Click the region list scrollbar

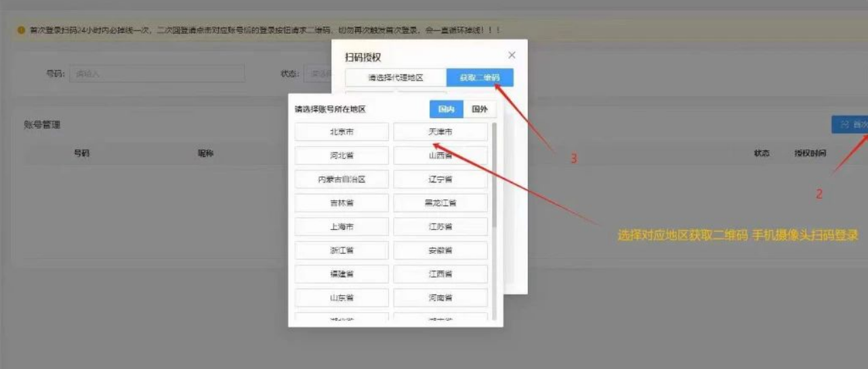point(495,175)
